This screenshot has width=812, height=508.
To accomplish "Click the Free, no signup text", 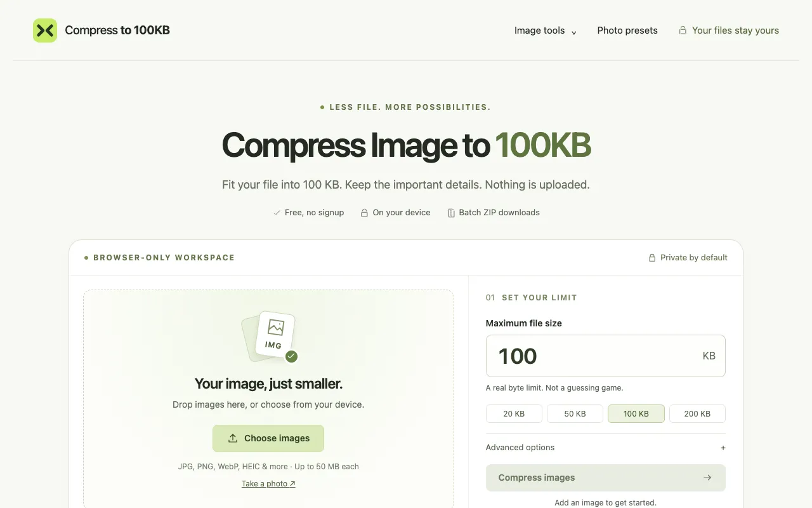I will (x=314, y=213).
